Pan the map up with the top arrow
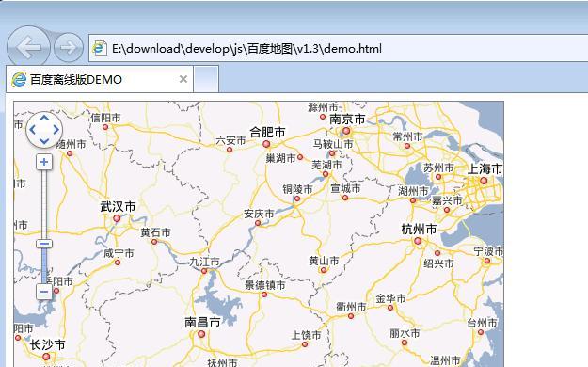 point(44,119)
